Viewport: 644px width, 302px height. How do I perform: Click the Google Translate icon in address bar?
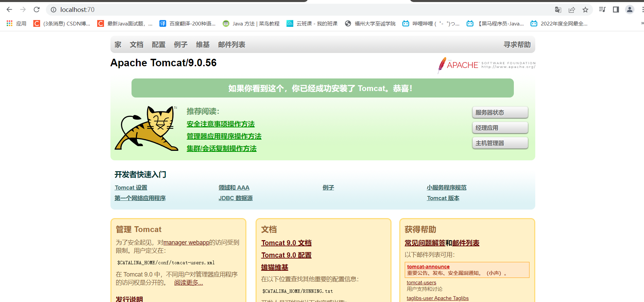coord(558,10)
